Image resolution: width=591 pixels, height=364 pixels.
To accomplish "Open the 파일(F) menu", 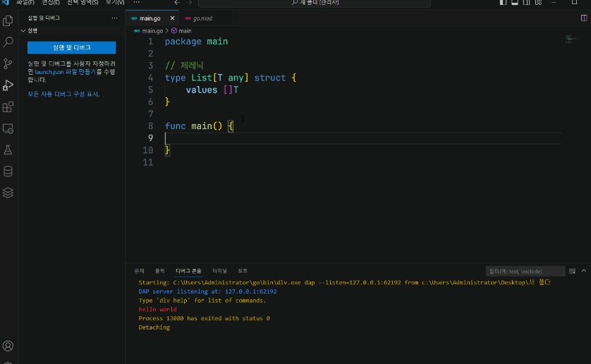I will pyautogui.click(x=25, y=2).
